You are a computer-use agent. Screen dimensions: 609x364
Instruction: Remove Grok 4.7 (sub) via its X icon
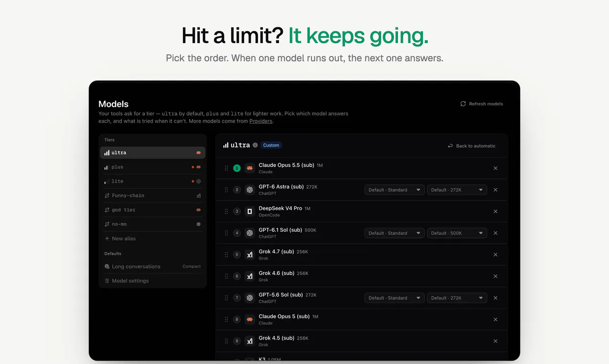495,255
